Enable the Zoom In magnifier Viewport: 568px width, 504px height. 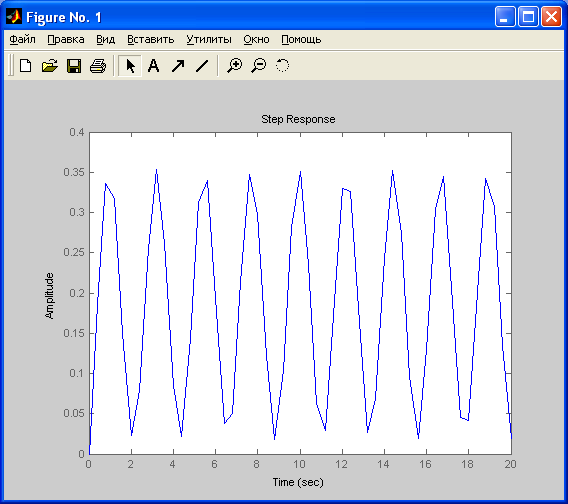[234, 66]
